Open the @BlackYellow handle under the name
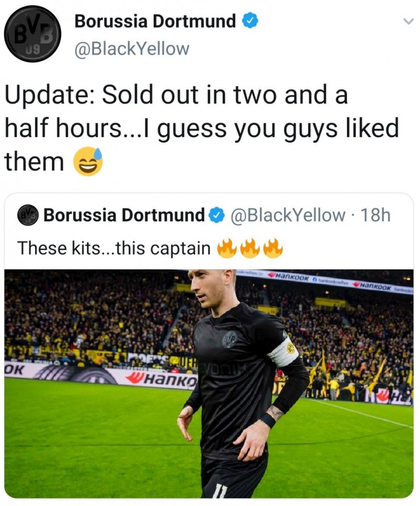 click(132, 49)
